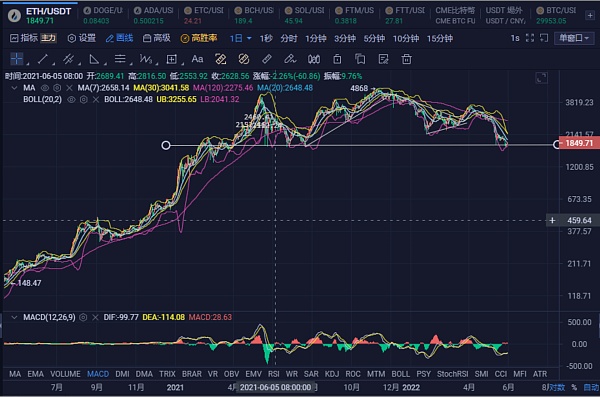
Task: Expand wave pattern tool submenu arrow
Action: point(157,64)
